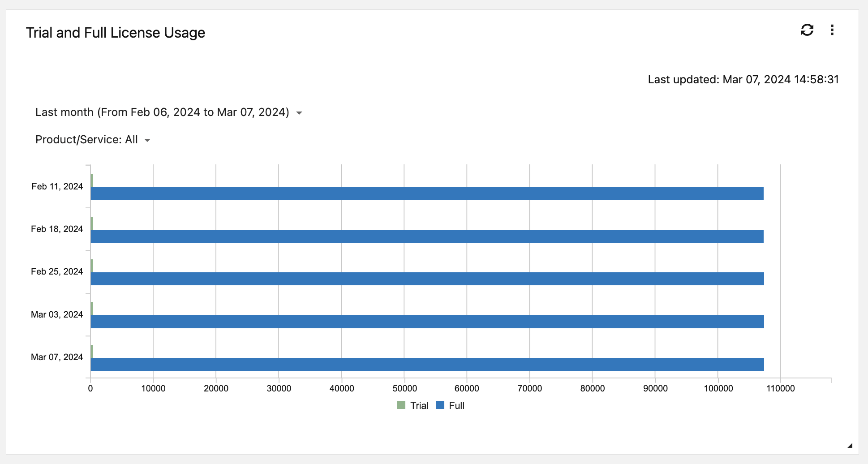Click the arrow next to date range
This screenshot has height=464, width=868.
[x=299, y=113]
